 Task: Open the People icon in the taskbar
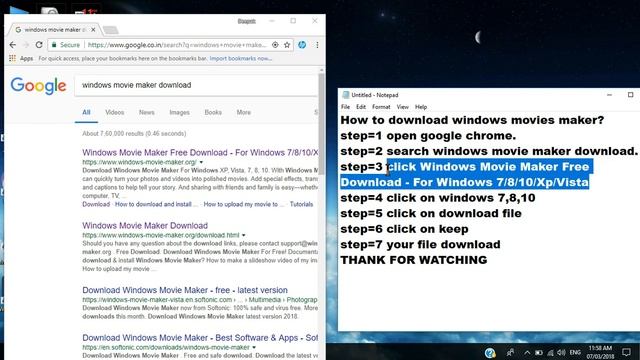tap(510, 352)
